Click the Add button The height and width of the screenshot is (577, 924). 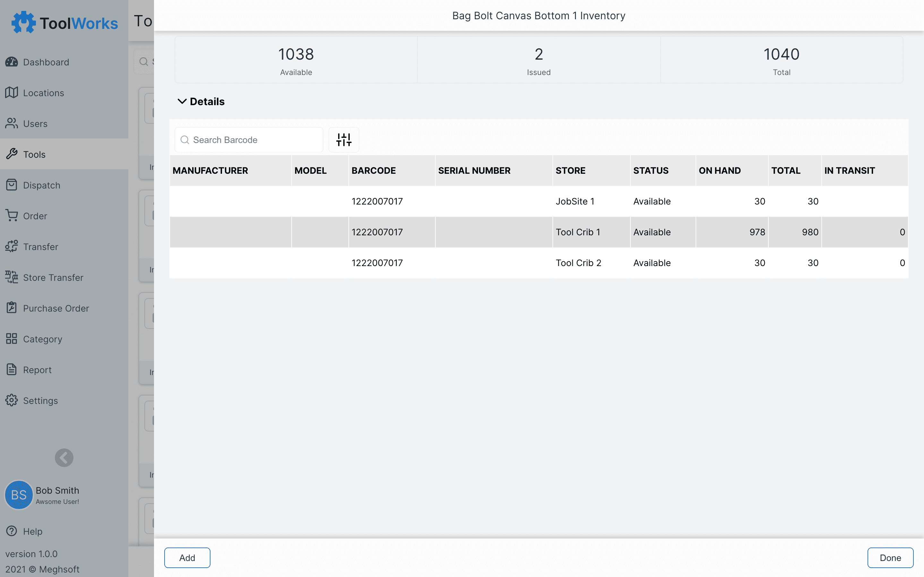coord(187,557)
